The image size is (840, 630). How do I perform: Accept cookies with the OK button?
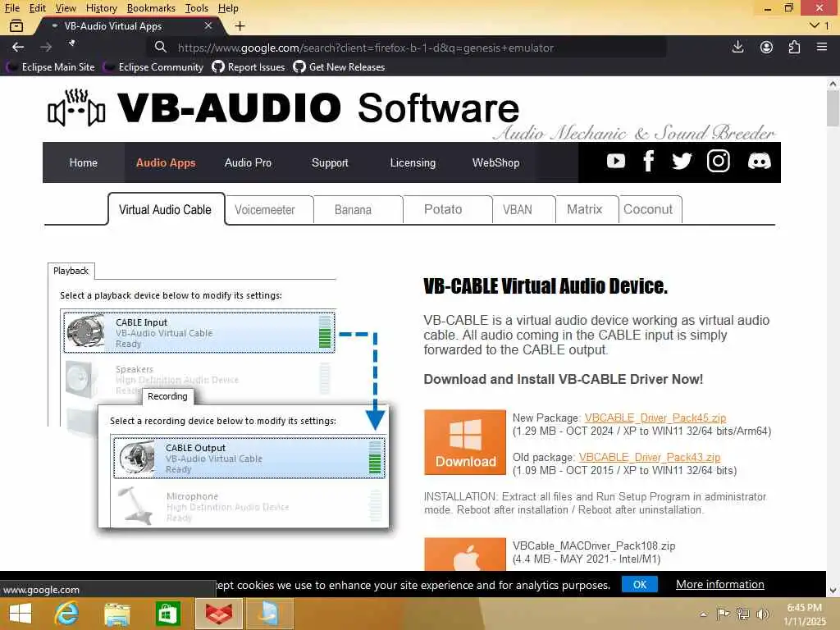click(640, 584)
